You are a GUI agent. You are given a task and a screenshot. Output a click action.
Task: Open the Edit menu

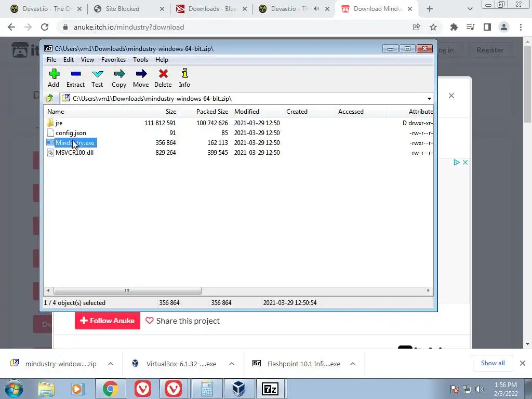[x=68, y=60]
